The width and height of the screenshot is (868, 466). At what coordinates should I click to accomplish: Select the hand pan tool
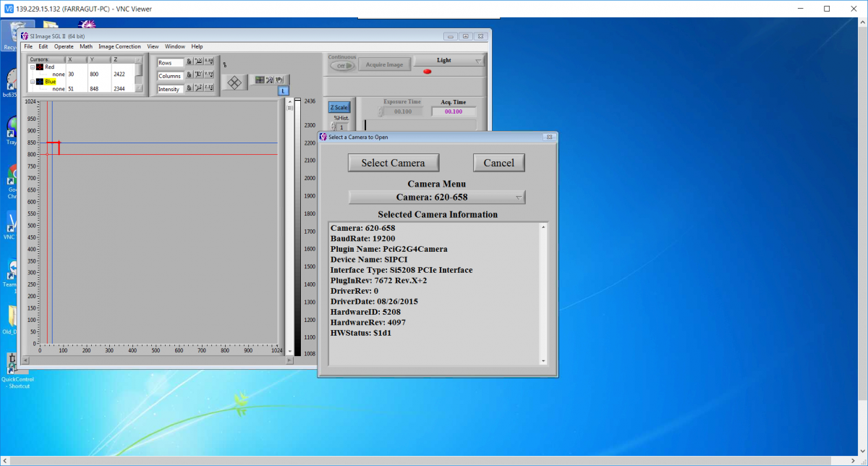click(x=279, y=80)
